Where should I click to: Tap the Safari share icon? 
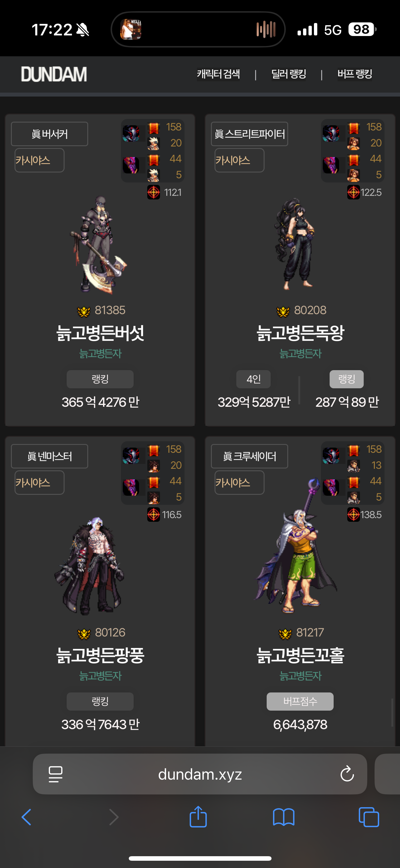coord(198,816)
